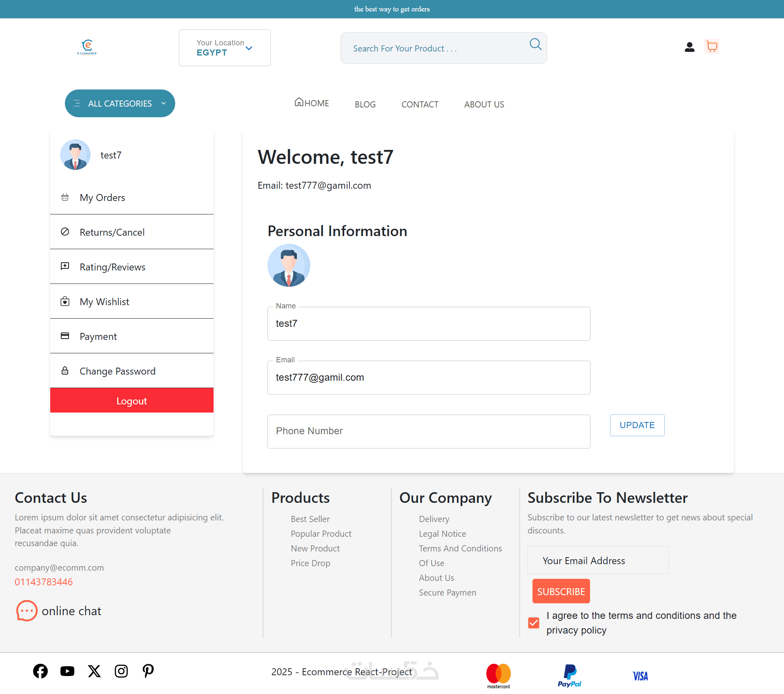Open the Contact menu item
The image size is (784, 694).
pyautogui.click(x=420, y=105)
